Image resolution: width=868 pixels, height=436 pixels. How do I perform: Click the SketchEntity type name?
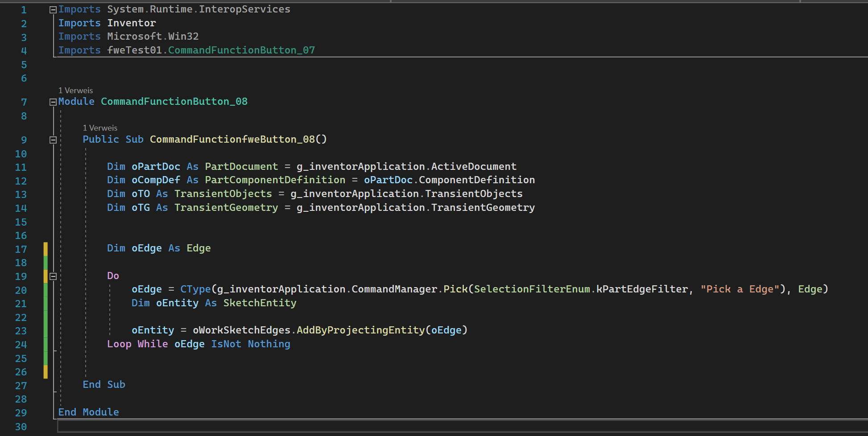pos(260,303)
